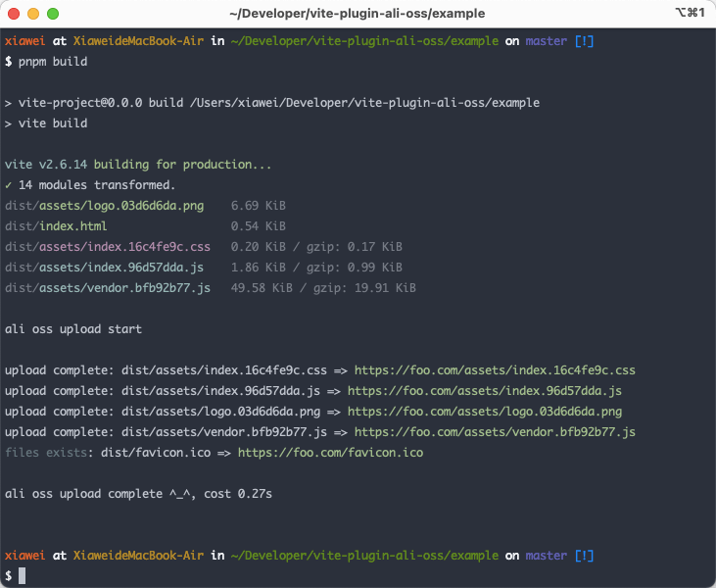The height and width of the screenshot is (588, 716).
Task: Click '49.58 KiB' size value
Action: (262, 288)
